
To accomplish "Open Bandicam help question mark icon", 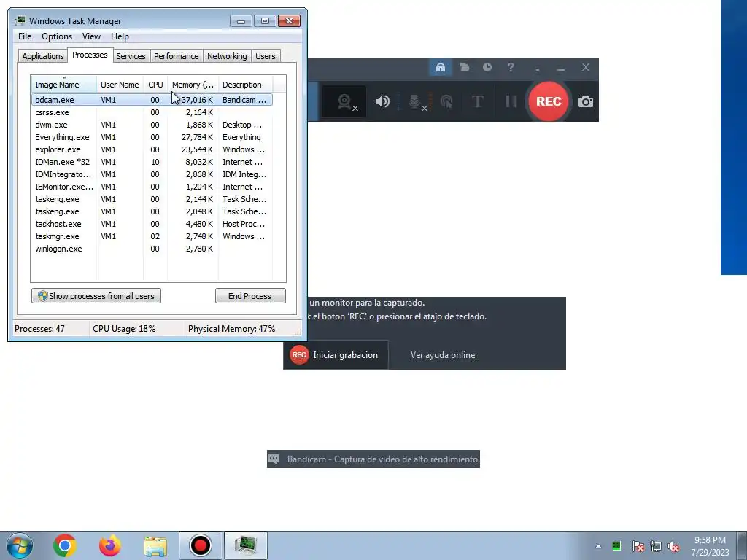I will (x=511, y=68).
